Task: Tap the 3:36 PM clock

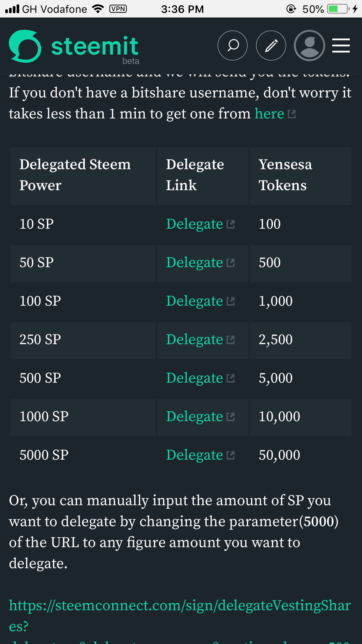Action: tap(182, 9)
